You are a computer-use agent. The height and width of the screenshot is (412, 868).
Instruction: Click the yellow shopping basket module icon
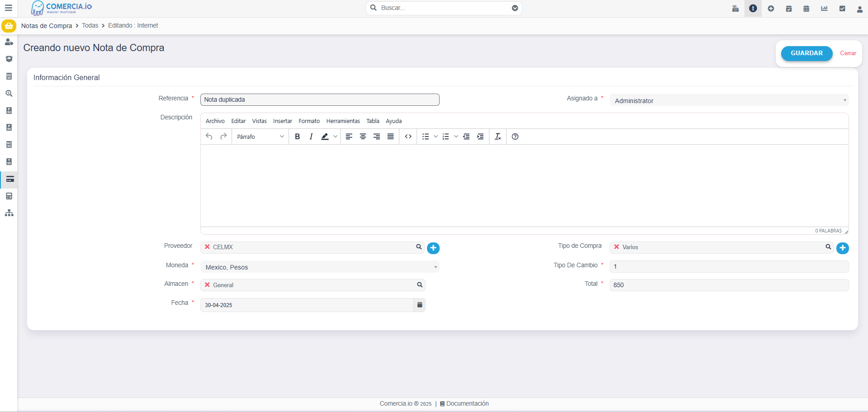pyautogui.click(x=9, y=26)
